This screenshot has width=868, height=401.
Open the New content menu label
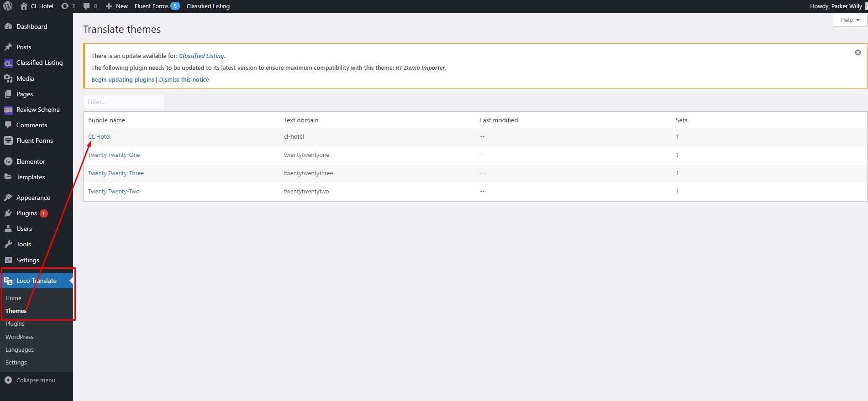122,6
